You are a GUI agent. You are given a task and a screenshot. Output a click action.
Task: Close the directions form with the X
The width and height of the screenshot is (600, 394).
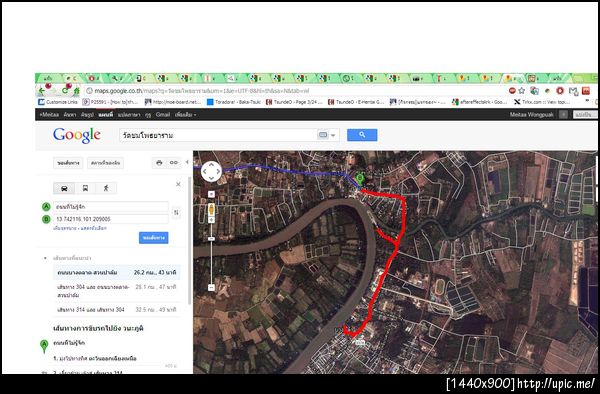(x=178, y=184)
